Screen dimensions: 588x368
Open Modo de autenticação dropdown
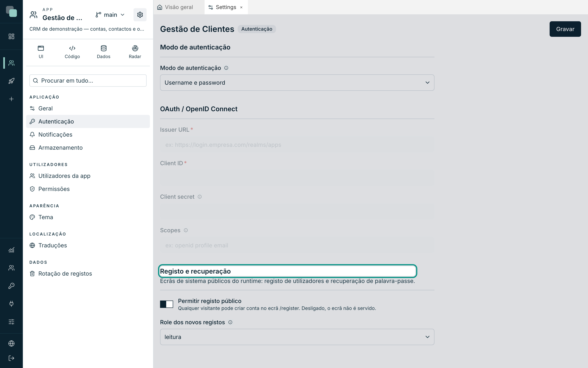coord(297,83)
